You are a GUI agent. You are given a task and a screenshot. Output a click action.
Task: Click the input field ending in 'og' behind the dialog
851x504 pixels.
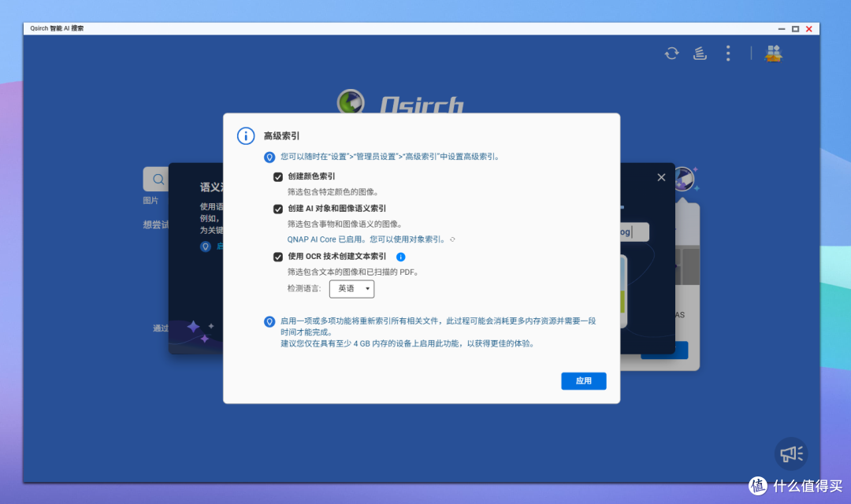pos(634,232)
